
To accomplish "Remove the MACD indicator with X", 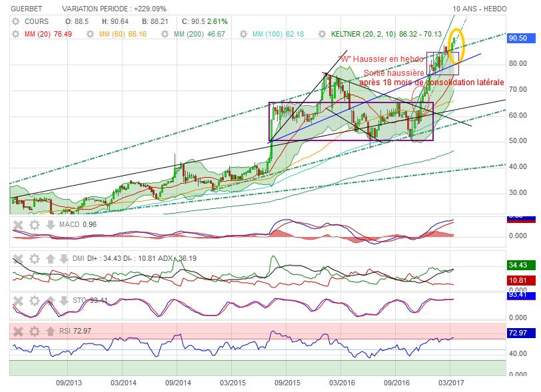I will pyautogui.click(x=18, y=225).
